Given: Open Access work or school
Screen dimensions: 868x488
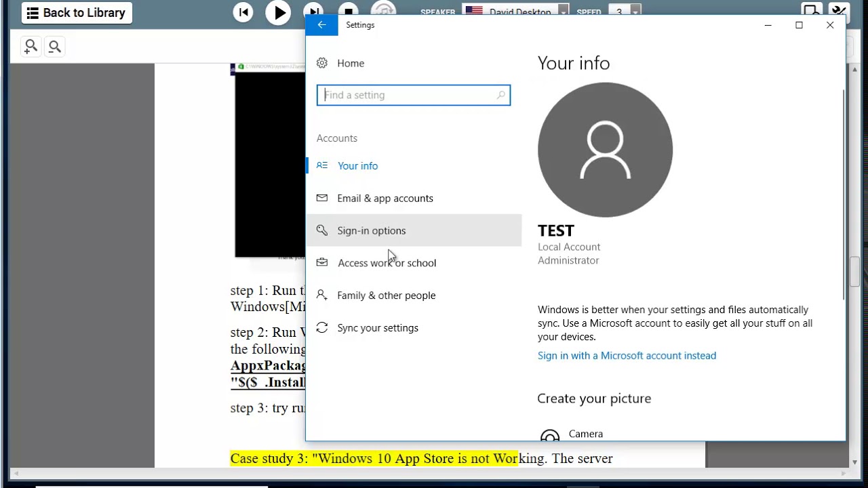Looking at the screenshot, I should pyautogui.click(x=414, y=263).
